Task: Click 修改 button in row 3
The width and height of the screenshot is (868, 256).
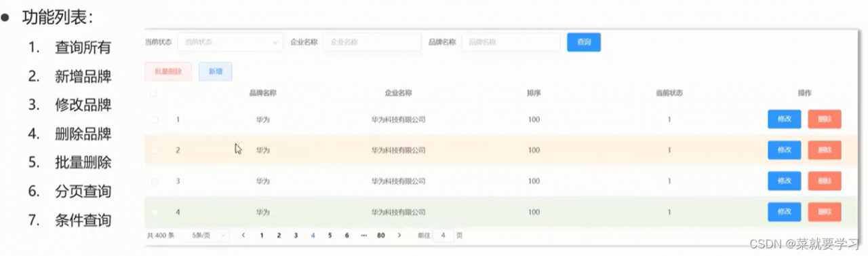Action: coord(784,181)
